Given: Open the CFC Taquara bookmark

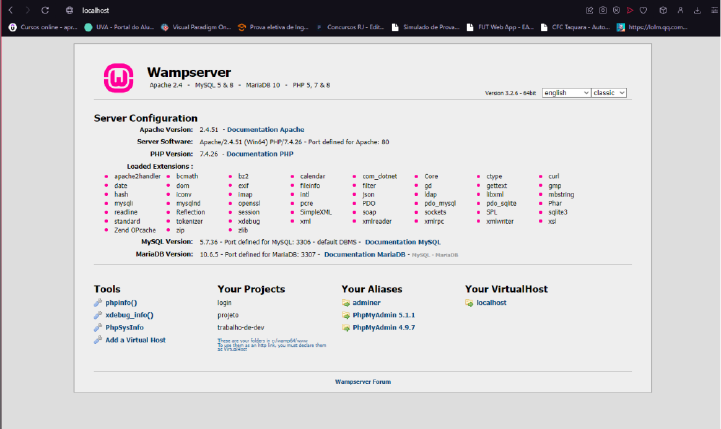Looking at the screenshot, I should (575, 27).
